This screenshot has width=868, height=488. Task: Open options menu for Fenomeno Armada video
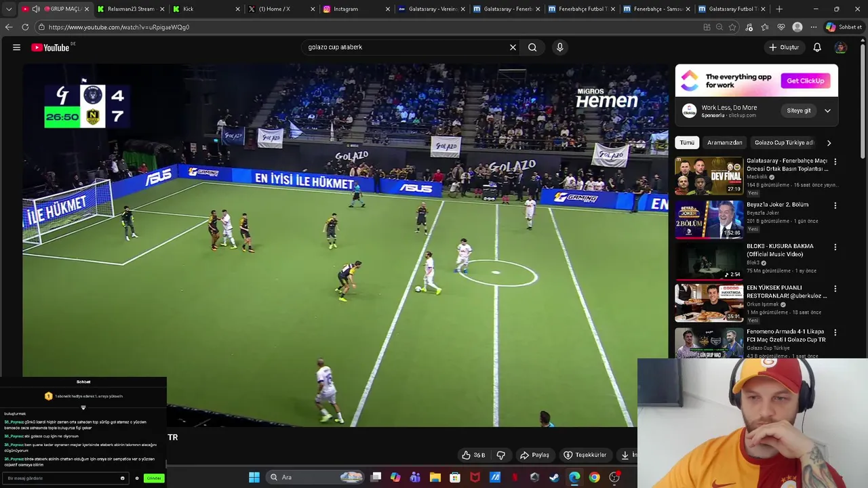click(835, 333)
